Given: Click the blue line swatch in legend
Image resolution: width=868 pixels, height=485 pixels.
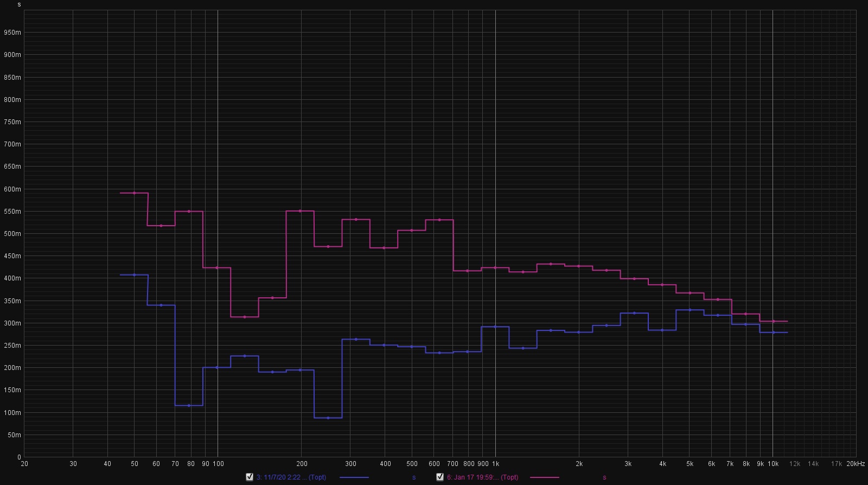Looking at the screenshot, I should tap(354, 477).
